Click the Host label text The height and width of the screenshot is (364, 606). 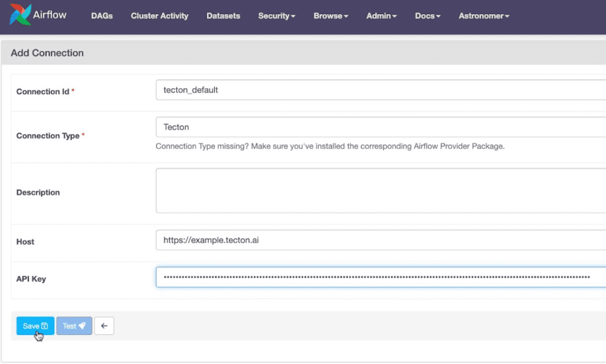[x=25, y=241]
